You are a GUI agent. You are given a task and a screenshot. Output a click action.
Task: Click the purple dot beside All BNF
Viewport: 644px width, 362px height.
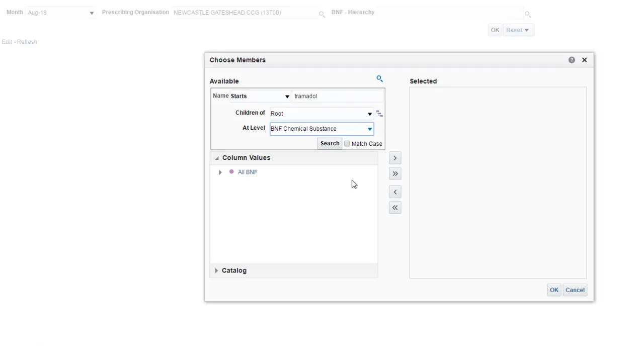click(x=231, y=172)
